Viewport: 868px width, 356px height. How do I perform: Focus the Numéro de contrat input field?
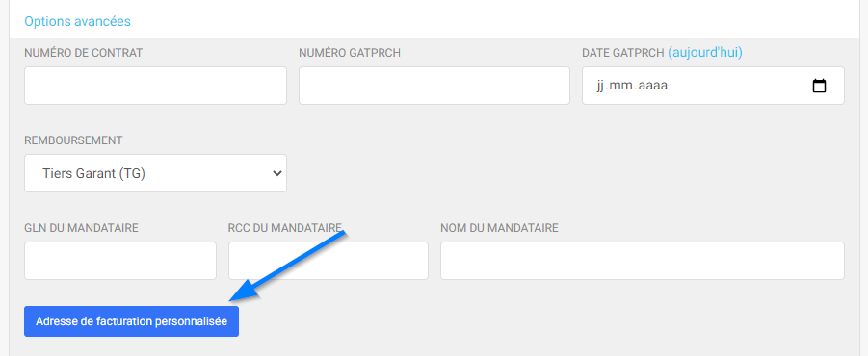155,86
